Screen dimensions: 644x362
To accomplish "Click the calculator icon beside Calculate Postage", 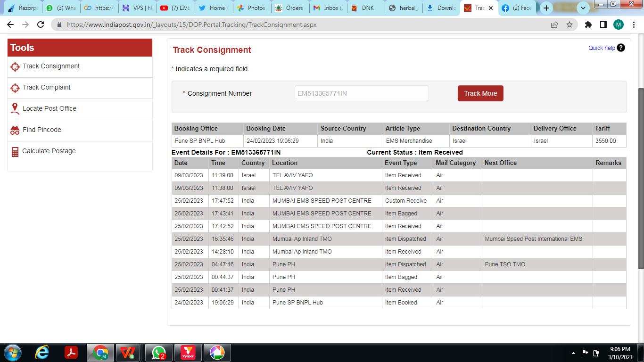I will point(15,151).
